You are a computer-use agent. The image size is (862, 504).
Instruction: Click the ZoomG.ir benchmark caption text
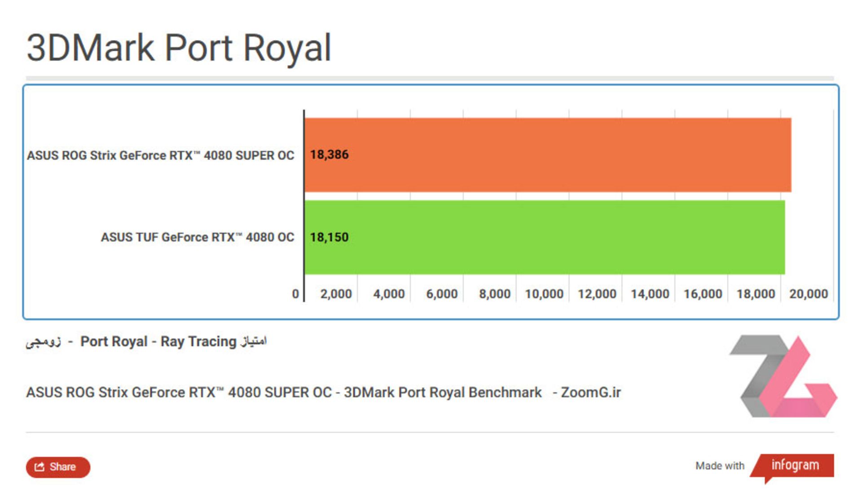click(323, 392)
